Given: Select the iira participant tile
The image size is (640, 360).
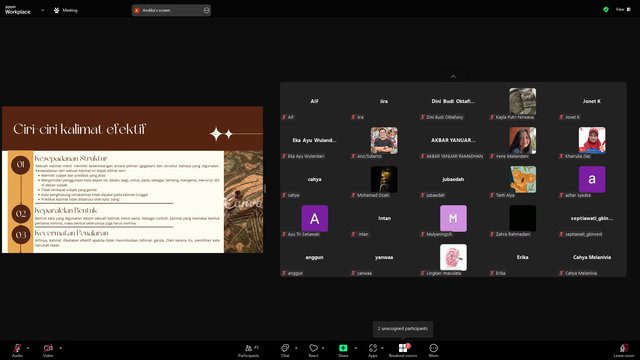Looking at the screenshot, I should tap(384, 102).
